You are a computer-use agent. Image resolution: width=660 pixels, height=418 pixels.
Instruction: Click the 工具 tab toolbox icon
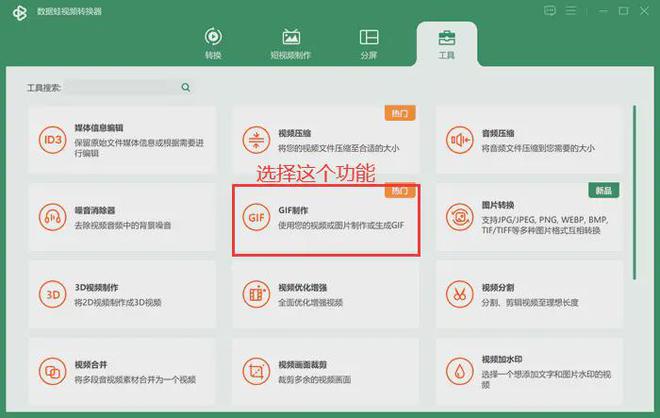click(447, 38)
